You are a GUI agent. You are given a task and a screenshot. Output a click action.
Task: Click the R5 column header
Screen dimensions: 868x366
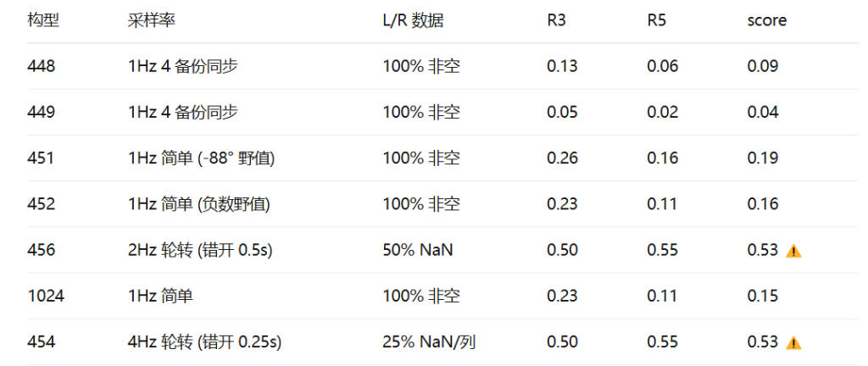coord(657,20)
